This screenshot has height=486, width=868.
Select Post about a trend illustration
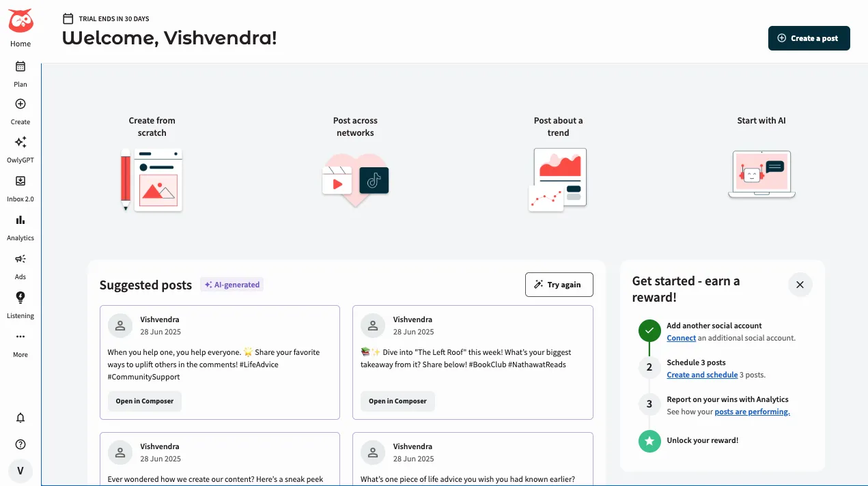pyautogui.click(x=558, y=180)
